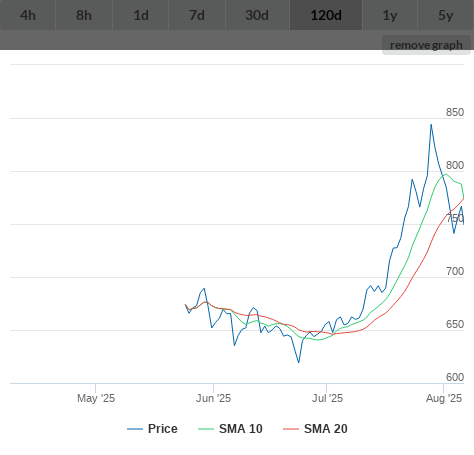Select the 4h time range tab
Image resolution: width=474 pixels, height=455 pixels.
28,15
